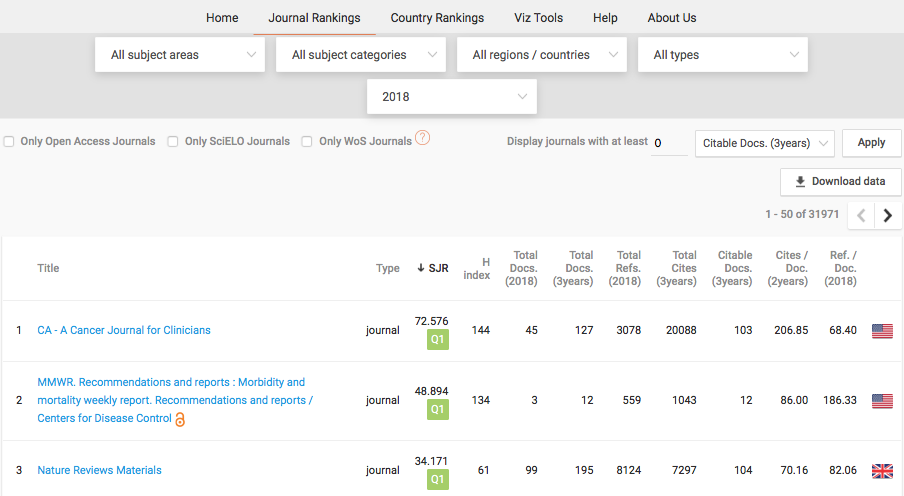Click the Q1 badge for CA journal

437,340
